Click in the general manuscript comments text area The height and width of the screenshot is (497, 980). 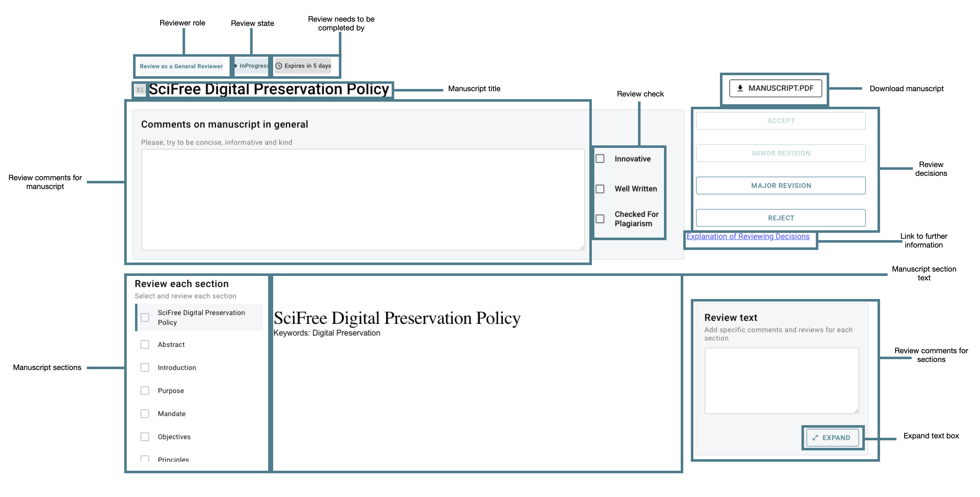point(363,199)
